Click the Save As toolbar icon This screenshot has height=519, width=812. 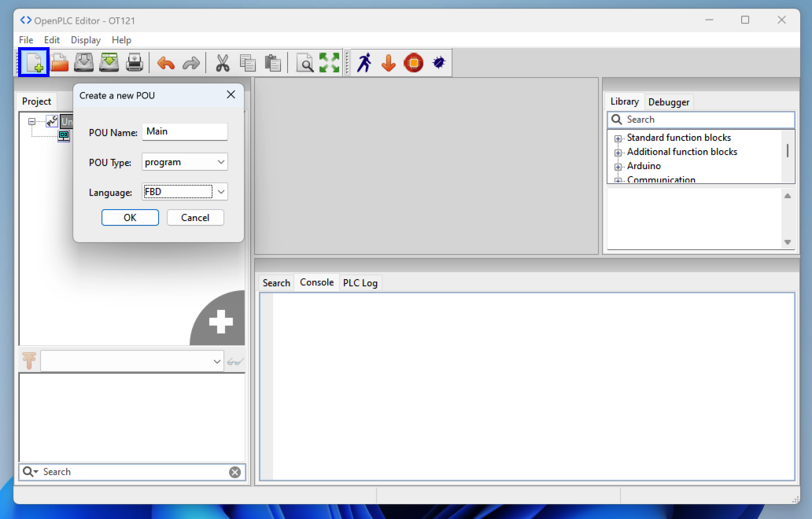109,63
